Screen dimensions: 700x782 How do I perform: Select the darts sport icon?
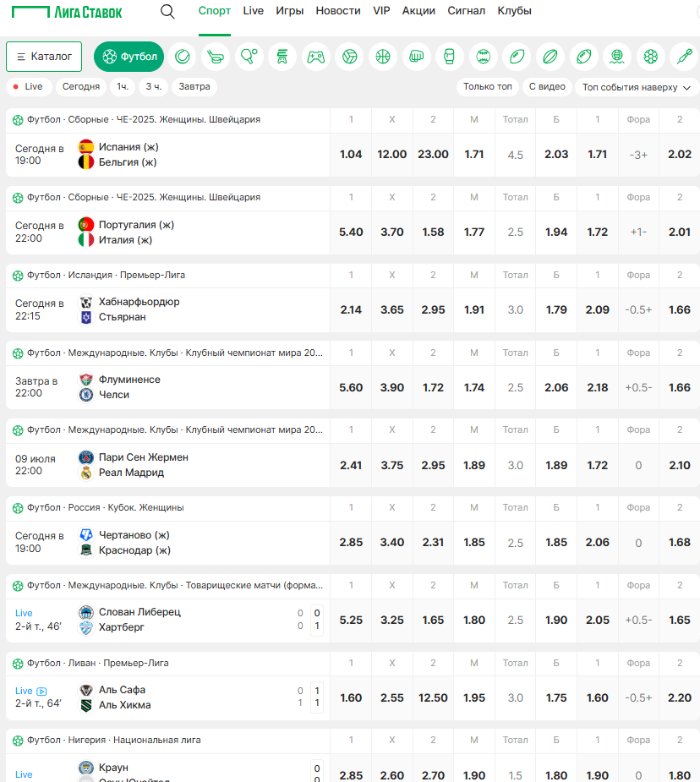click(684, 57)
